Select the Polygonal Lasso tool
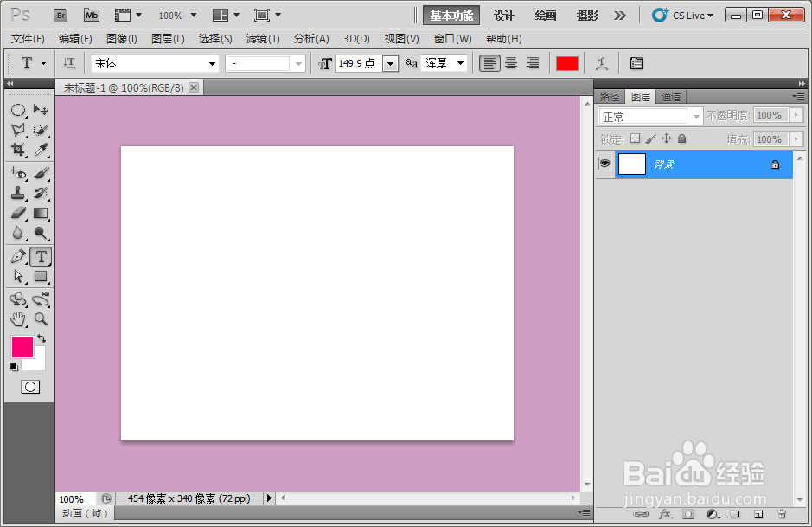 [x=18, y=130]
